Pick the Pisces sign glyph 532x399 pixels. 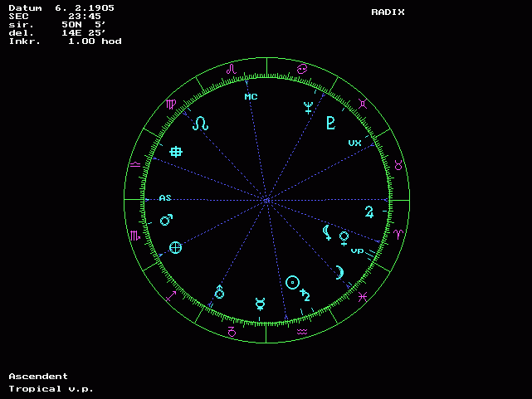point(363,297)
